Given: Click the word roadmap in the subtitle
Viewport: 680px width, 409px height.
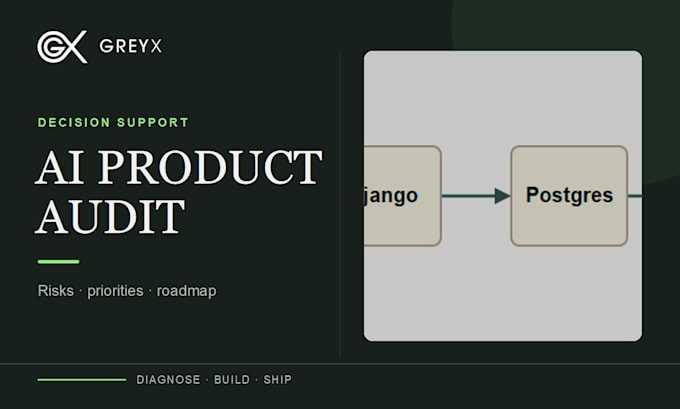Looking at the screenshot, I should (186, 291).
